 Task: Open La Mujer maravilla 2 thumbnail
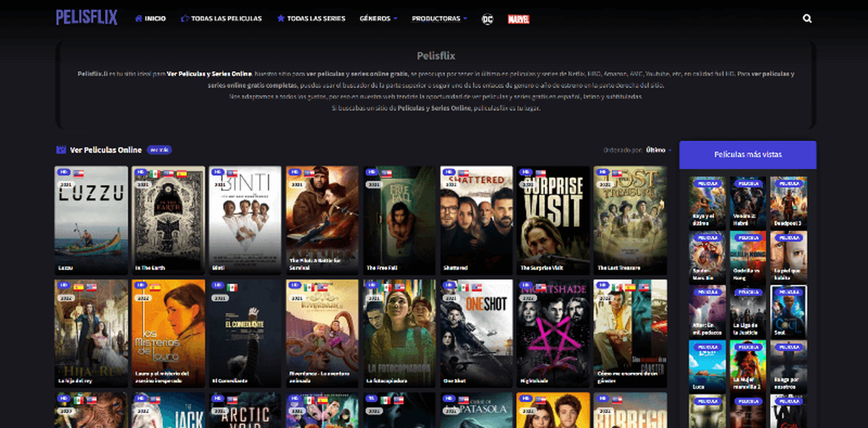tap(748, 367)
